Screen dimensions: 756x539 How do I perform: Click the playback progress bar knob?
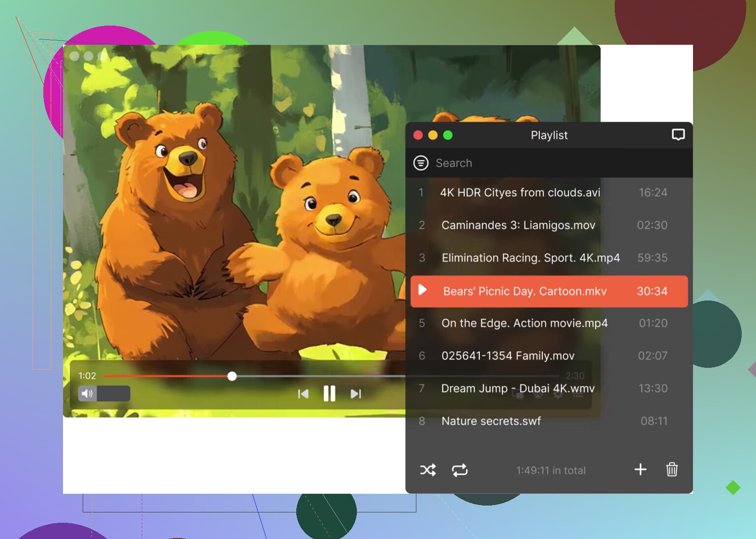(x=232, y=376)
